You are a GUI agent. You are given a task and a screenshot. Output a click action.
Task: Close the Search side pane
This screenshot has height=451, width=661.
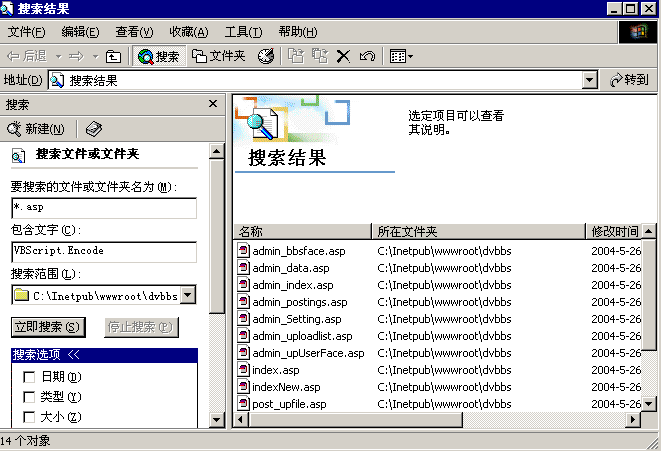point(213,104)
